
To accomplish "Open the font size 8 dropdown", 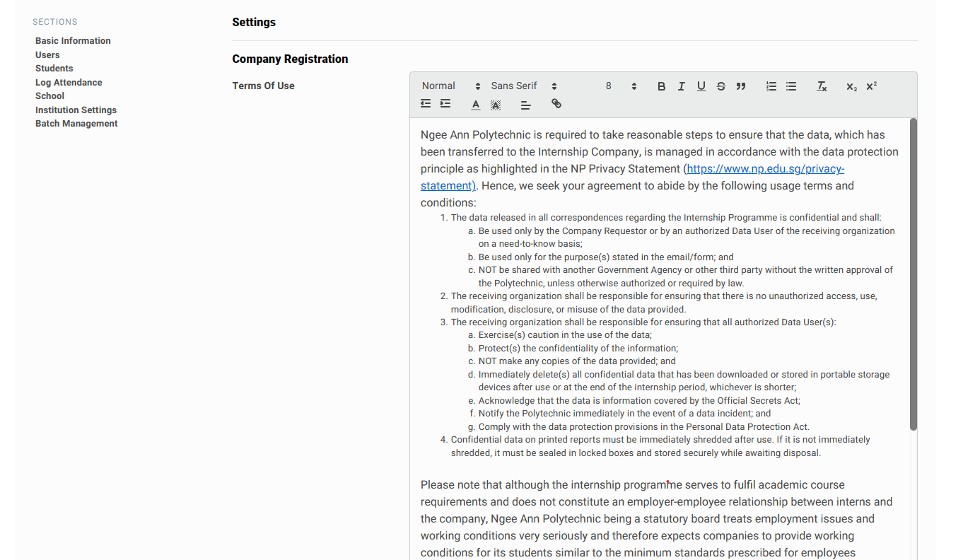I will tap(621, 86).
